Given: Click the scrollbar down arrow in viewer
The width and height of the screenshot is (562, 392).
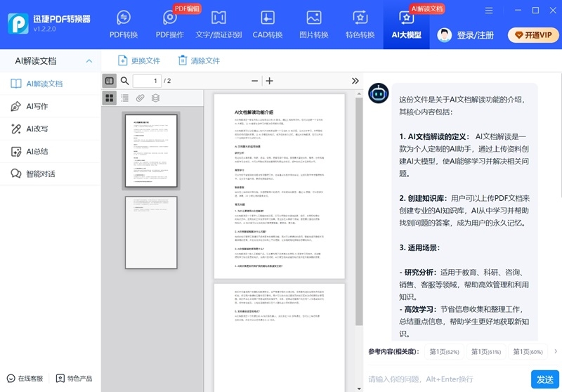Looking at the screenshot, I should pos(359,388).
